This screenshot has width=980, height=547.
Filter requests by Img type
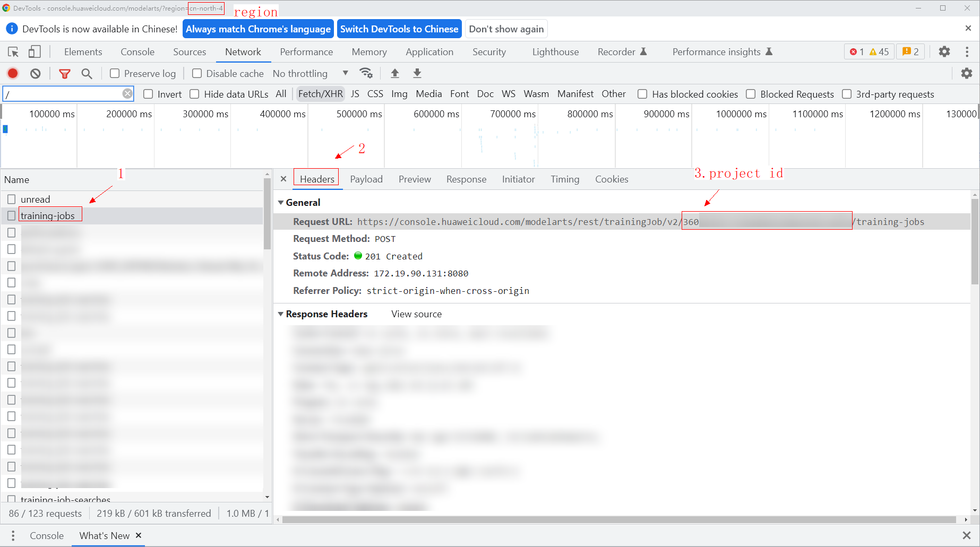399,94
